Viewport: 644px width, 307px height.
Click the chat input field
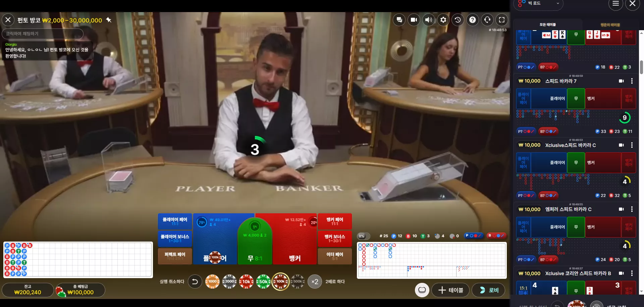[x=43, y=34]
